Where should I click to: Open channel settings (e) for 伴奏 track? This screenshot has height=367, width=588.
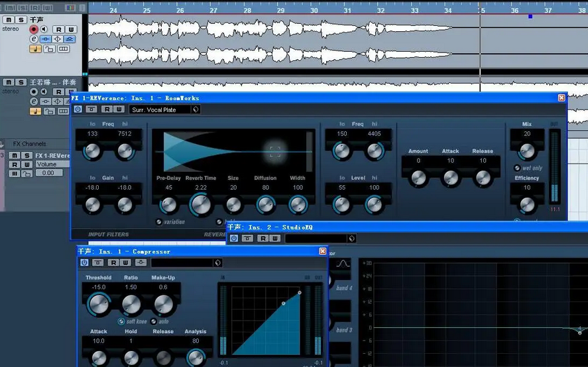[x=34, y=102]
